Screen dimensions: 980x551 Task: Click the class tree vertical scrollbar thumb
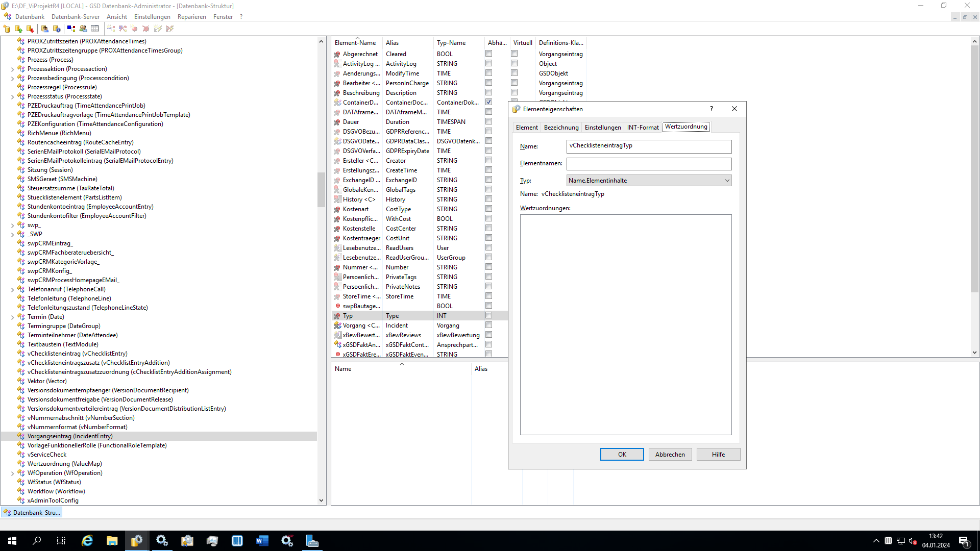tap(321, 190)
